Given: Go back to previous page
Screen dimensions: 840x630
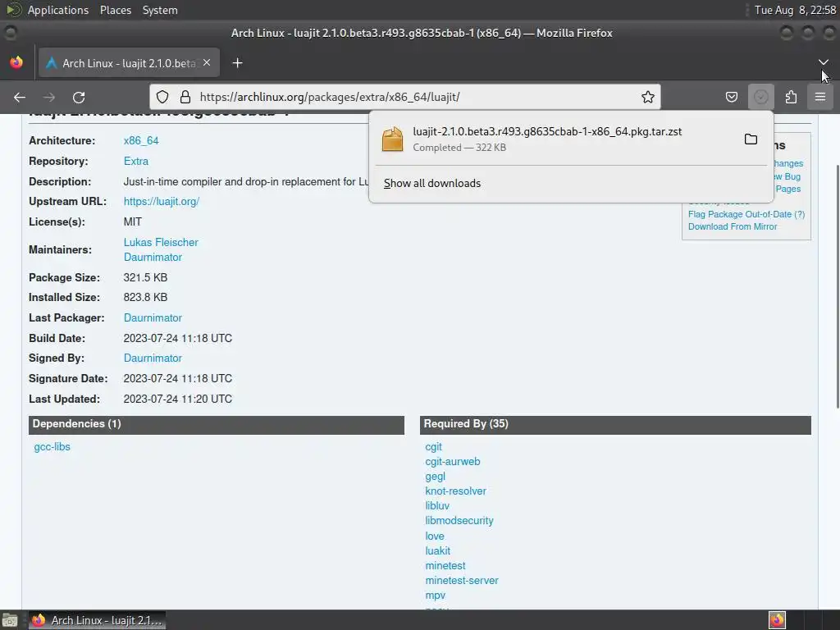Looking at the screenshot, I should 20,97.
